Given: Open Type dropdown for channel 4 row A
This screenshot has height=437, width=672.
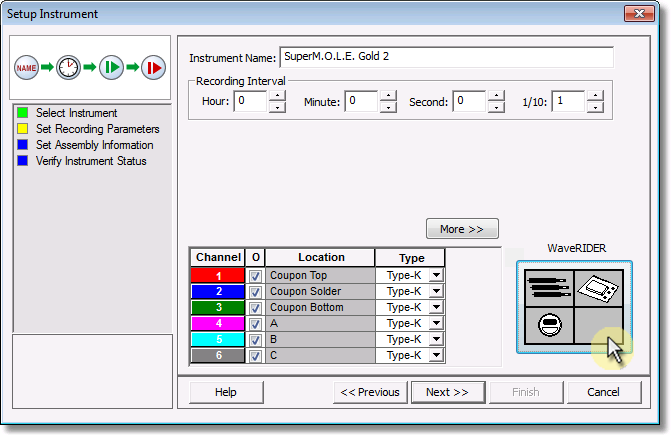Looking at the screenshot, I should click(436, 323).
